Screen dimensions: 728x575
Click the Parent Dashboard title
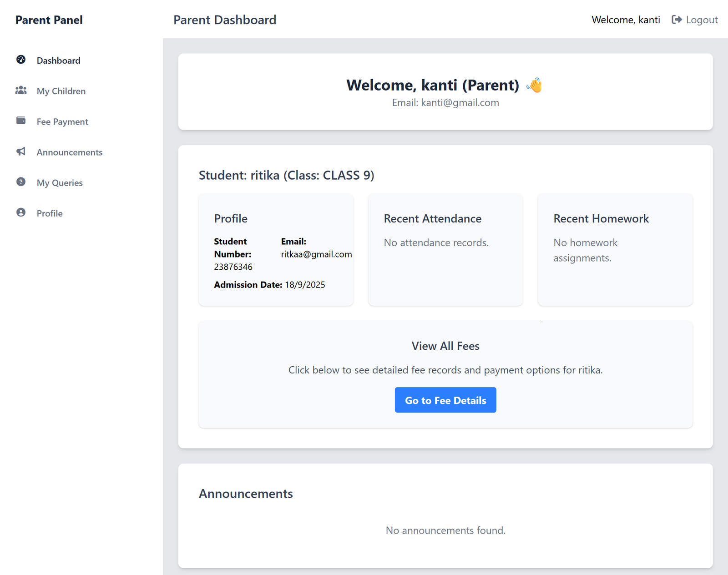pos(225,20)
